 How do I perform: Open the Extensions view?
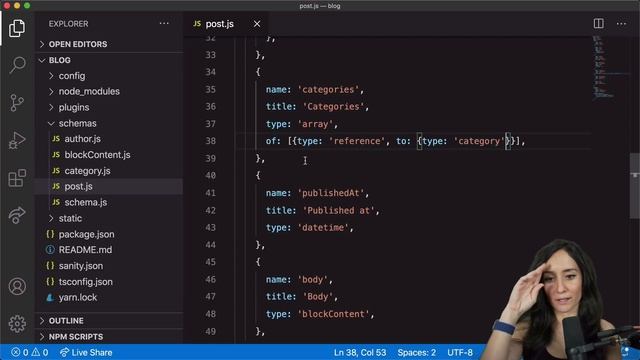point(17,178)
